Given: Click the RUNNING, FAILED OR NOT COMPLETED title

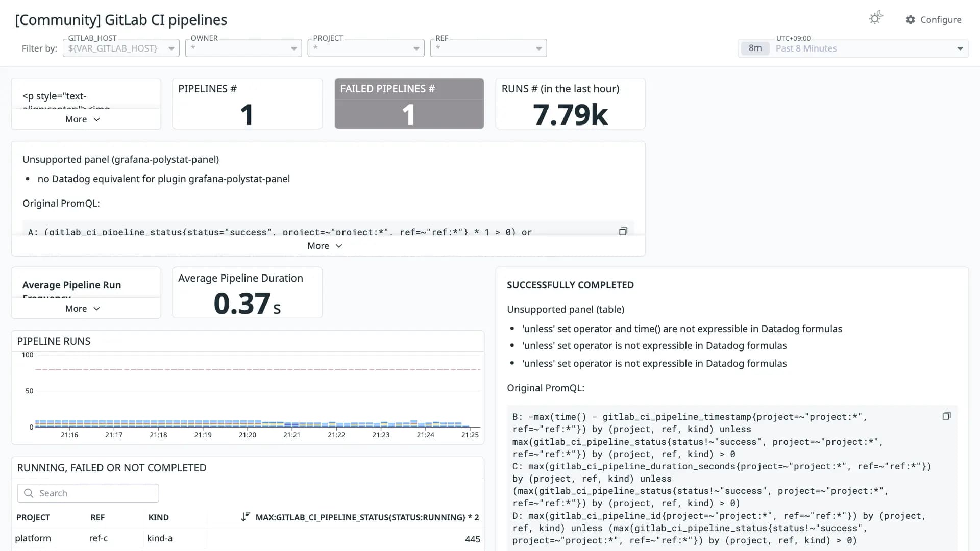Looking at the screenshot, I should [x=112, y=468].
